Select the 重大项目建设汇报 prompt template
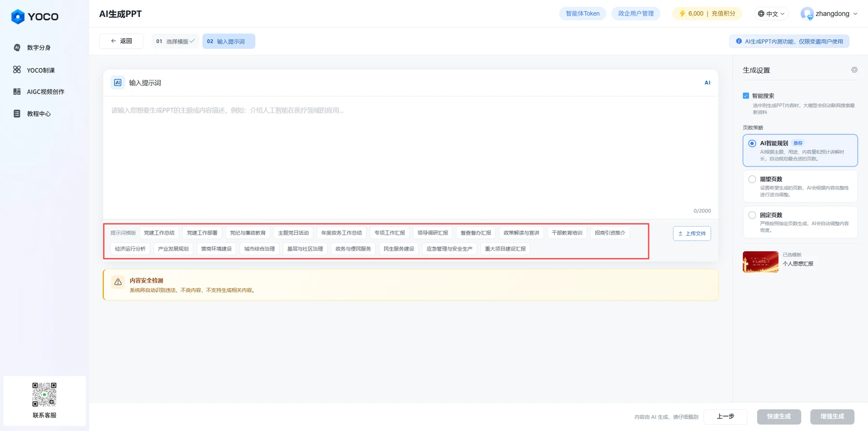The image size is (868, 431). point(505,249)
